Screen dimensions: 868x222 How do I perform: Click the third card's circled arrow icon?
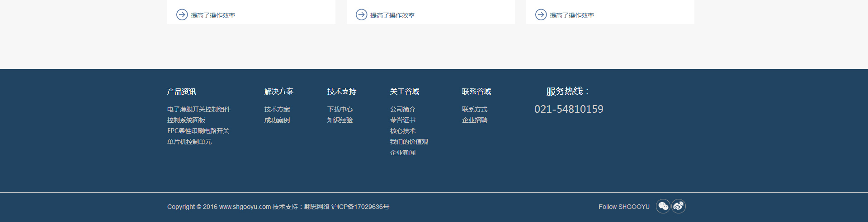coord(541,15)
